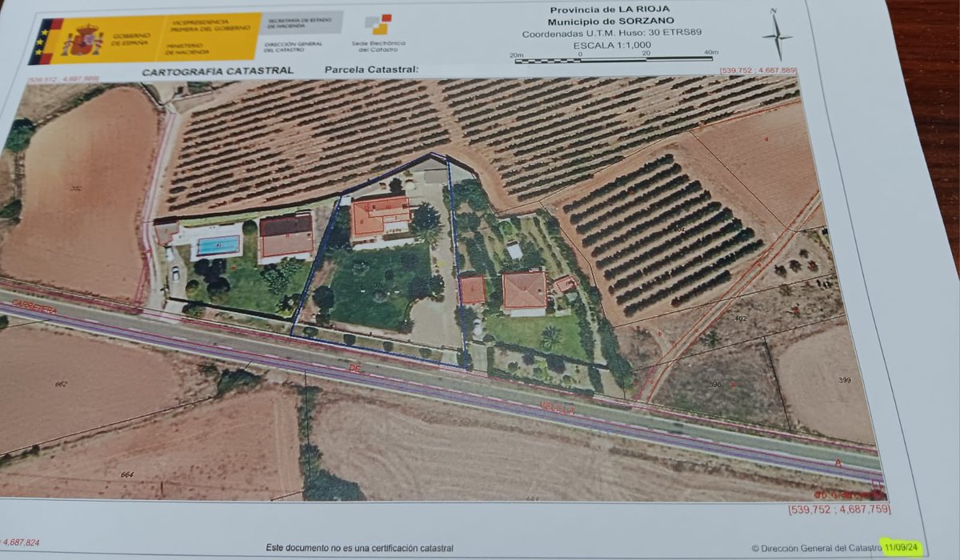Click the blue swimming pool

[218, 245]
